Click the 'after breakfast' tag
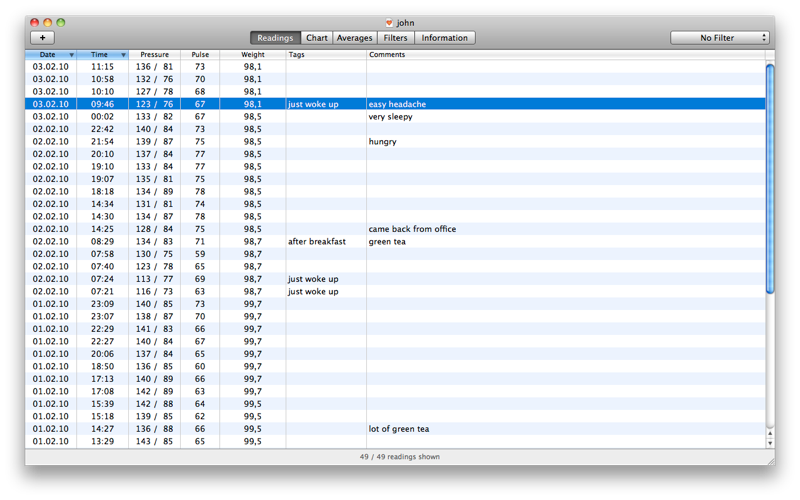Screen dimensions: 800x500 [317, 242]
